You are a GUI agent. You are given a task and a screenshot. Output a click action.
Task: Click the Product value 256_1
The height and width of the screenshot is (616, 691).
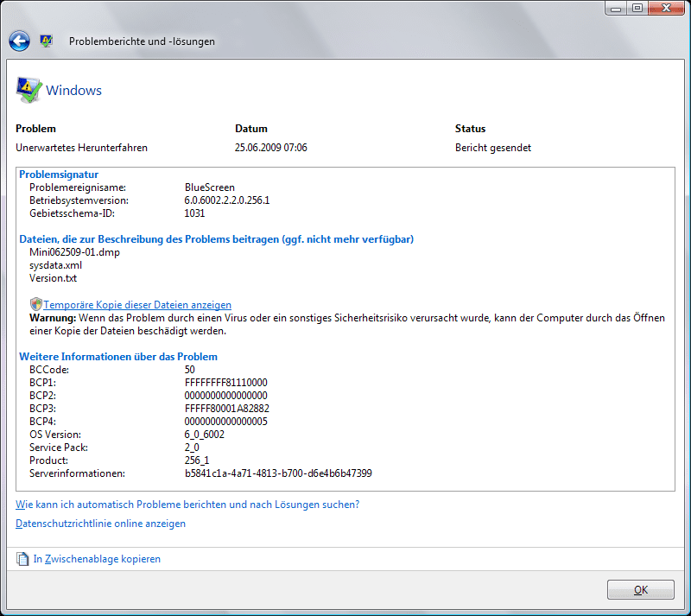(197, 460)
